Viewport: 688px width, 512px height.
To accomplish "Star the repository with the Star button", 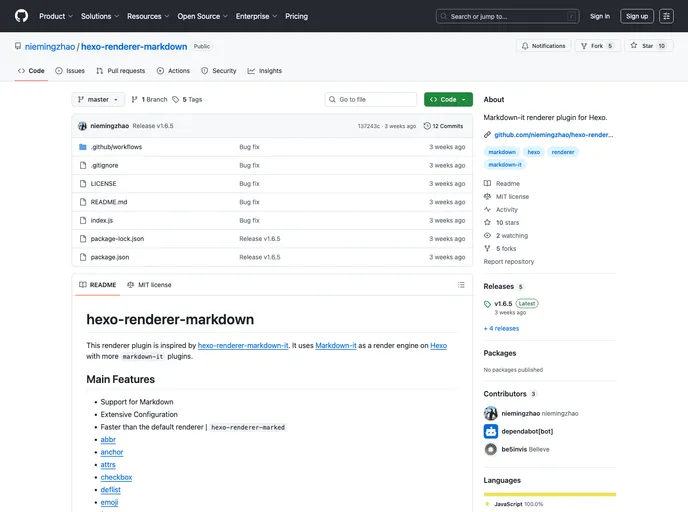I will pos(648,46).
